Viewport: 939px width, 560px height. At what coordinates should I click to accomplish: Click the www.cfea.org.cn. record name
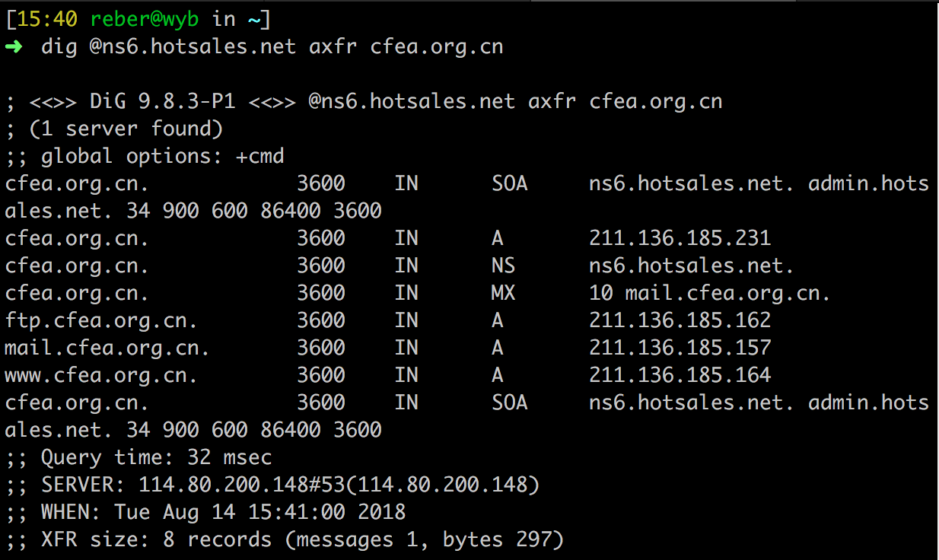[101, 375]
